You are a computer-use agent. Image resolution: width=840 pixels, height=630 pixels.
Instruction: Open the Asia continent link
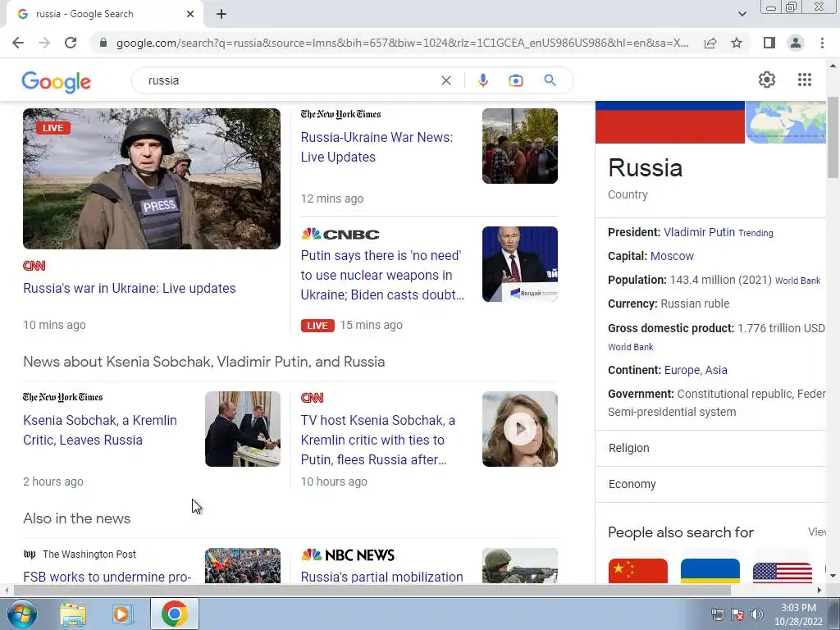pos(715,370)
